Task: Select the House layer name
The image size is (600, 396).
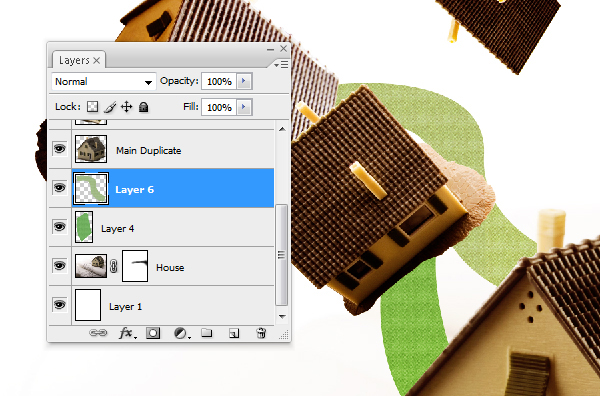Action: (x=170, y=267)
